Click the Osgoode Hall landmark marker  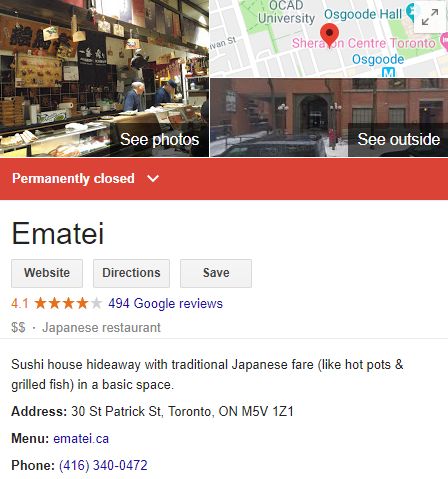pos(411,12)
